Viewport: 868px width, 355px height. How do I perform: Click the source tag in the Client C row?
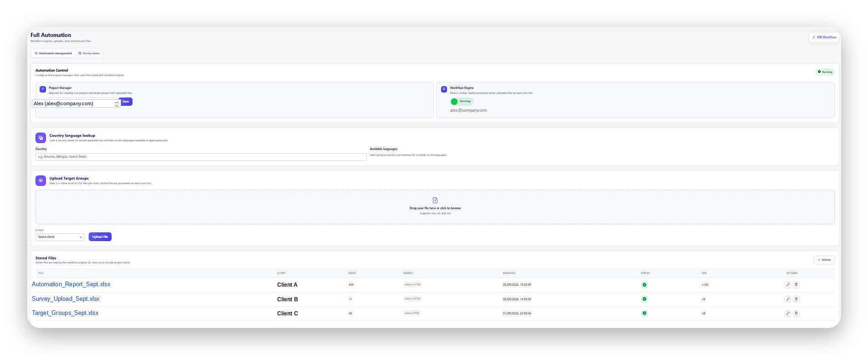coord(412,313)
